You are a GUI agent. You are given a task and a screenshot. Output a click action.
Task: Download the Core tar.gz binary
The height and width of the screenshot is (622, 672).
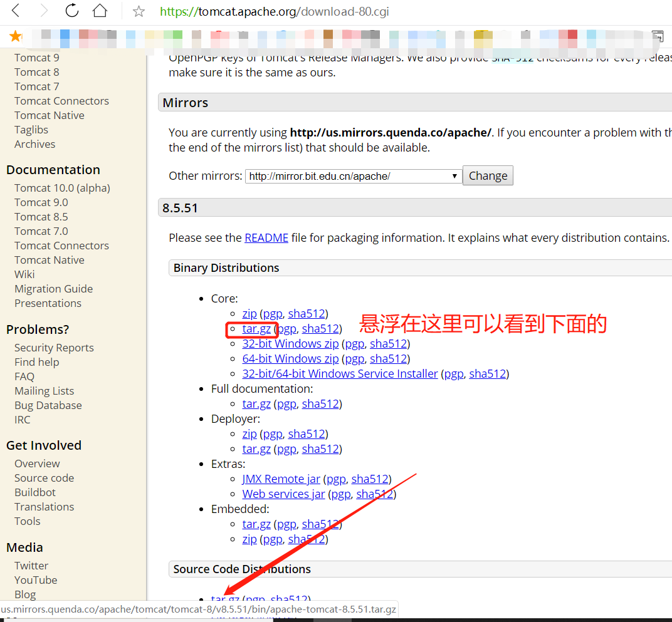256,329
